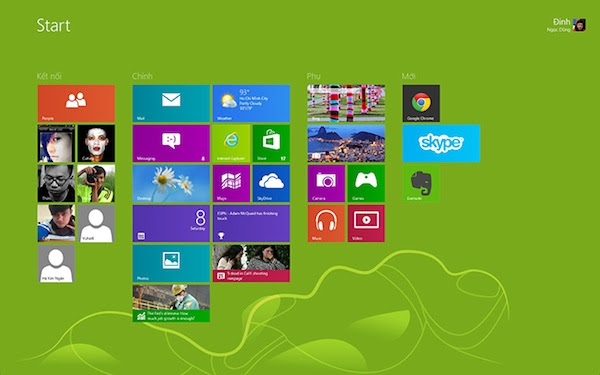Image resolution: width=600 pixels, height=375 pixels.
Task: Click the Đinh Ngọc Dũng account name
Action: click(x=558, y=25)
